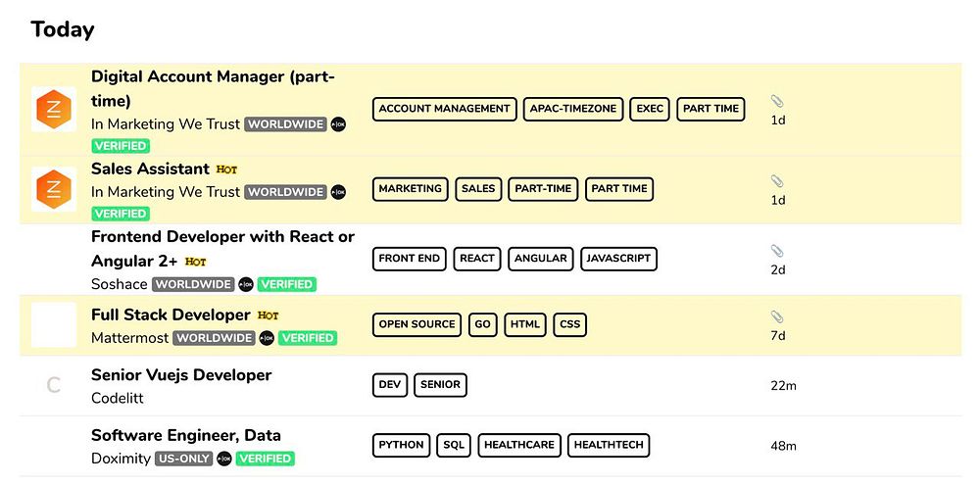Filter by the APAC-TIMEZONE tag
The height and width of the screenshot is (485, 980).
[x=573, y=109]
